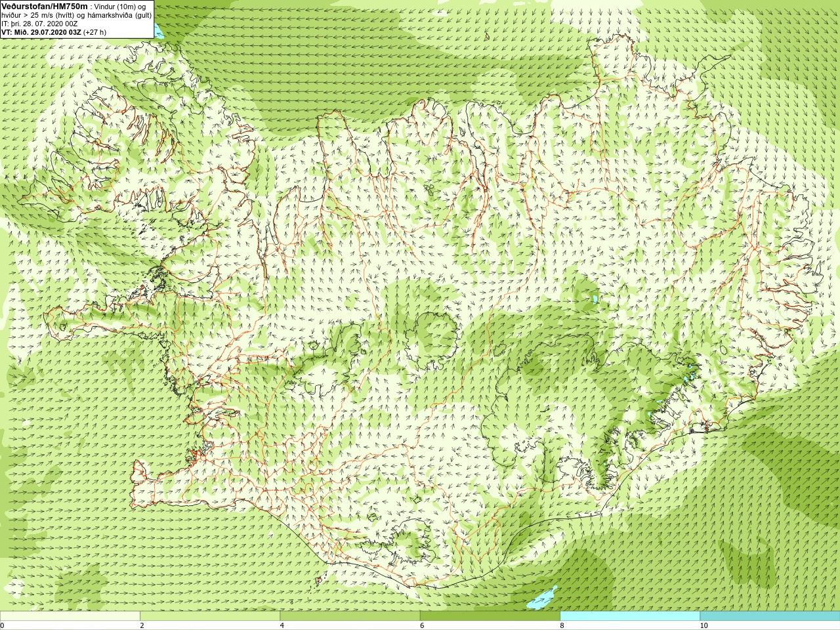
Task: Click the scale label '2' on the color bar
Action: coord(142,625)
